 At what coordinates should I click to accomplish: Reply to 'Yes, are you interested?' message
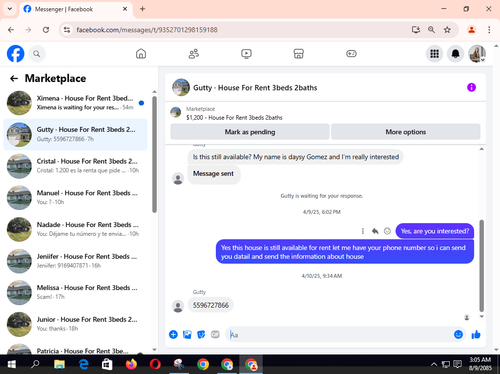375,231
